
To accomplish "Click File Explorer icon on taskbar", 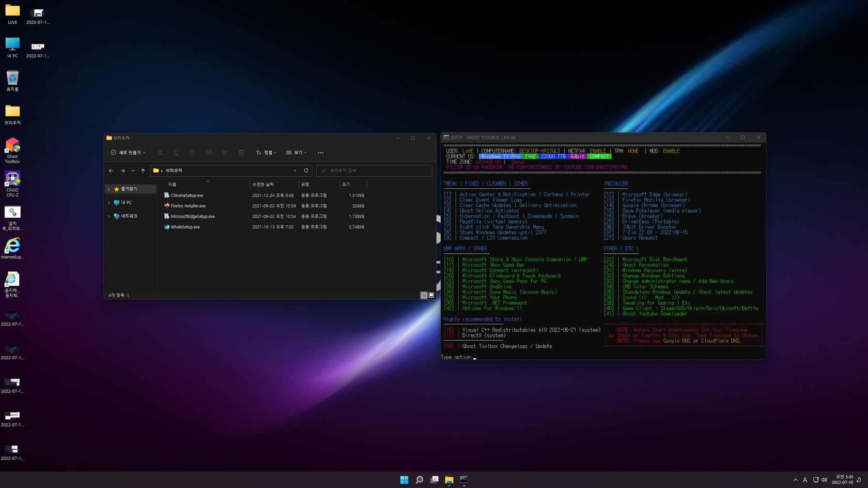I will tap(449, 480).
